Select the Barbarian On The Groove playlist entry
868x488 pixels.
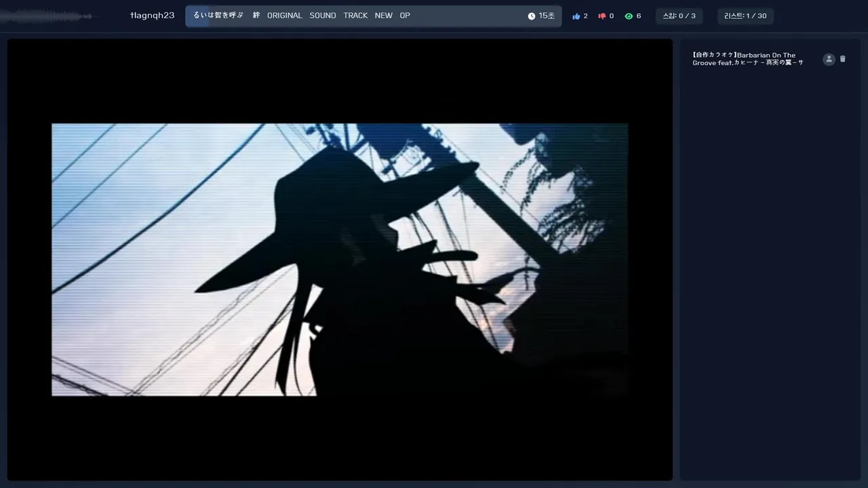pyautogui.click(x=748, y=59)
